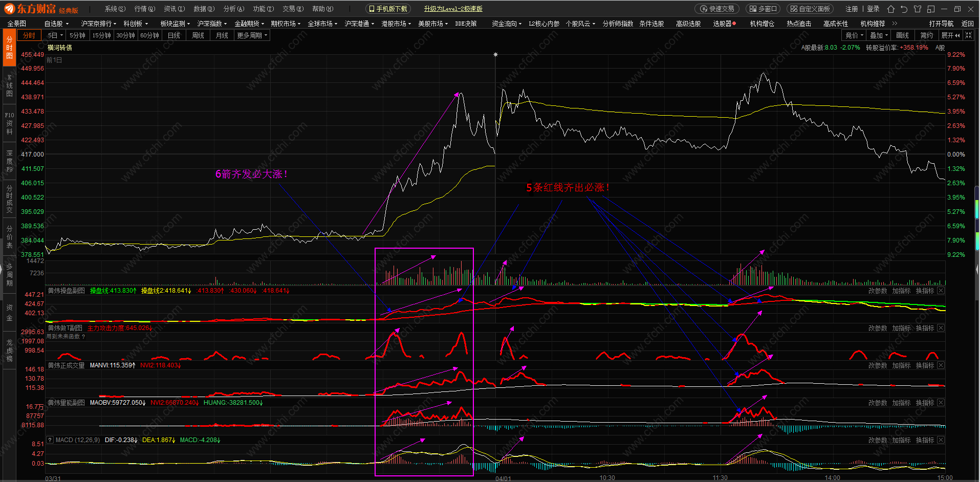
Task: Close the 黄炜量能副图 indicator panel
Action: (x=941, y=403)
